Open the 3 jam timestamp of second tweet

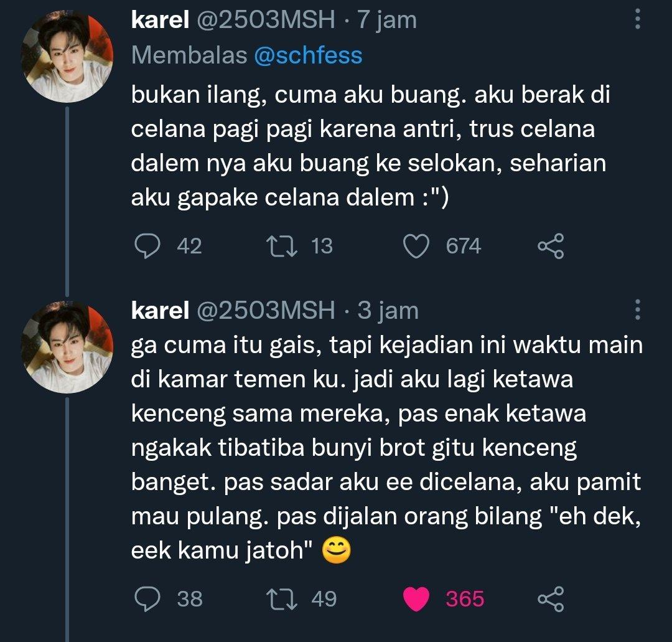click(388, 310)
